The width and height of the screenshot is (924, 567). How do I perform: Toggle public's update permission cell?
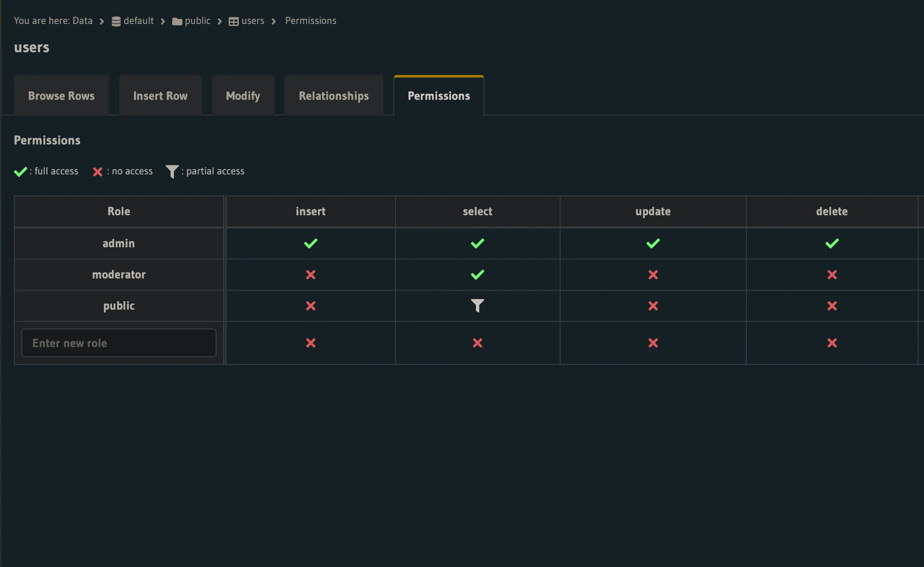(x=652, y=306)
